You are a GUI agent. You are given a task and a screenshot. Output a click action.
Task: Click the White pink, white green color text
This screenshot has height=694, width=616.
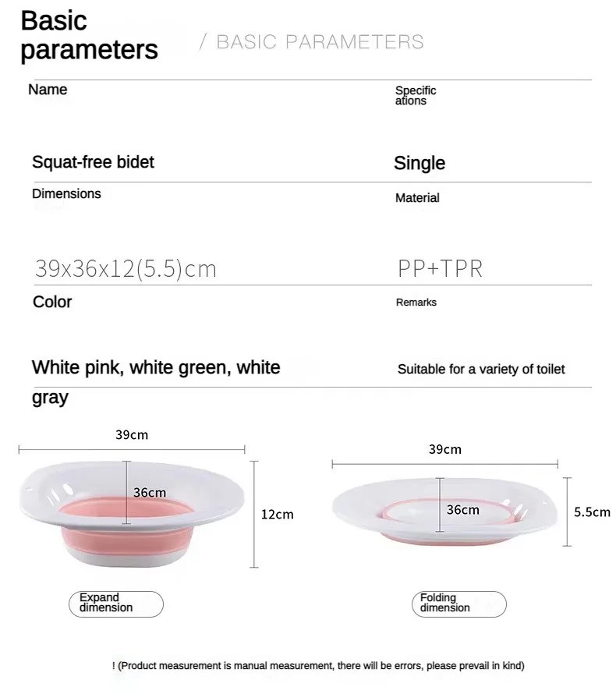pyautogui.click(x=156, y=367)
